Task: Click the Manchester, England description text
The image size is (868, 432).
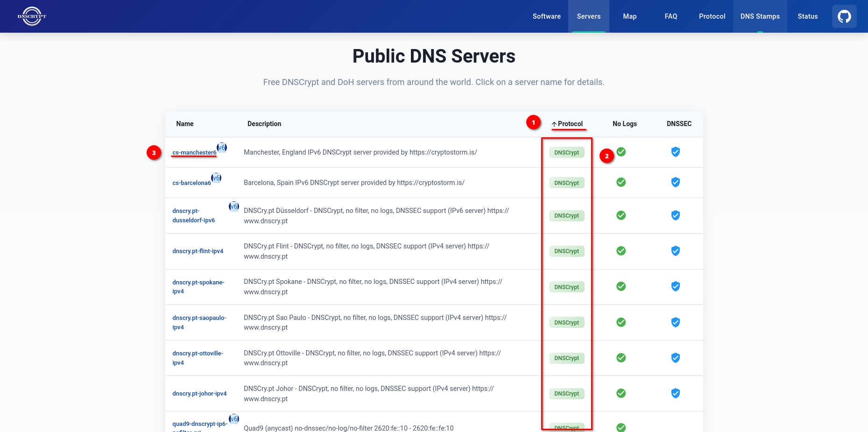Action: [360, 152]
